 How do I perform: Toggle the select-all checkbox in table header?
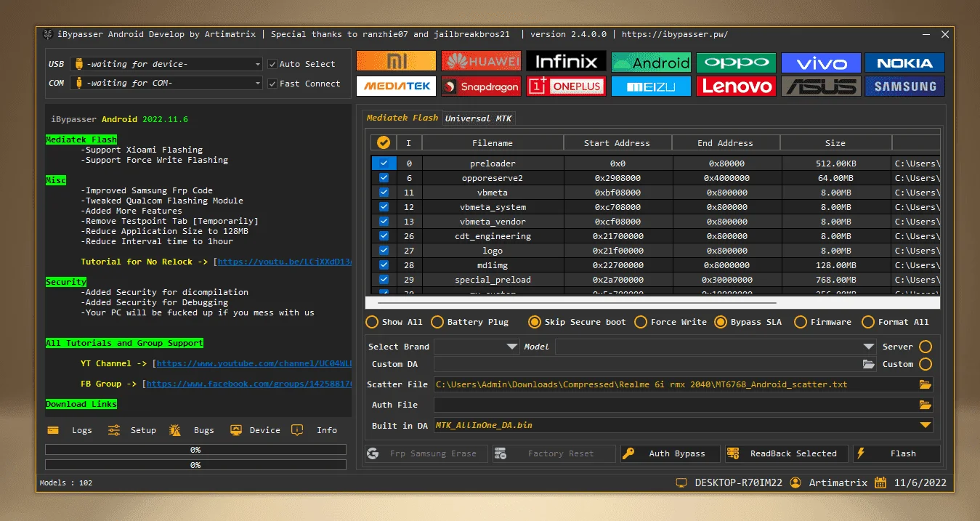click(384, 143)
